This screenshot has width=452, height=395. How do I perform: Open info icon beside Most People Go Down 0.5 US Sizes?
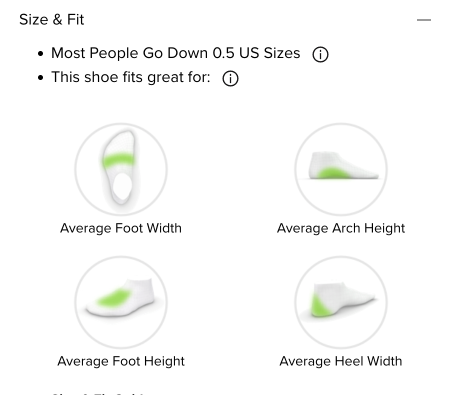(x=320, y=54)
